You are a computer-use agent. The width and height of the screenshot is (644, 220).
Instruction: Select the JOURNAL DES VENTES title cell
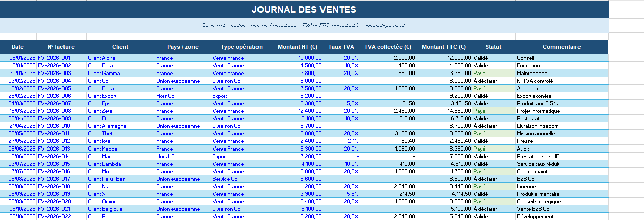click(x=304, y=10)
